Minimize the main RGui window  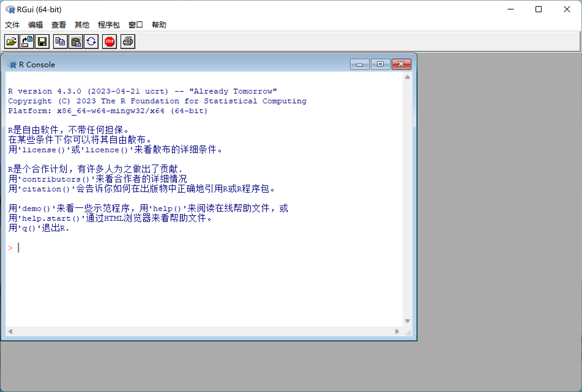click(x=511, y=9)
